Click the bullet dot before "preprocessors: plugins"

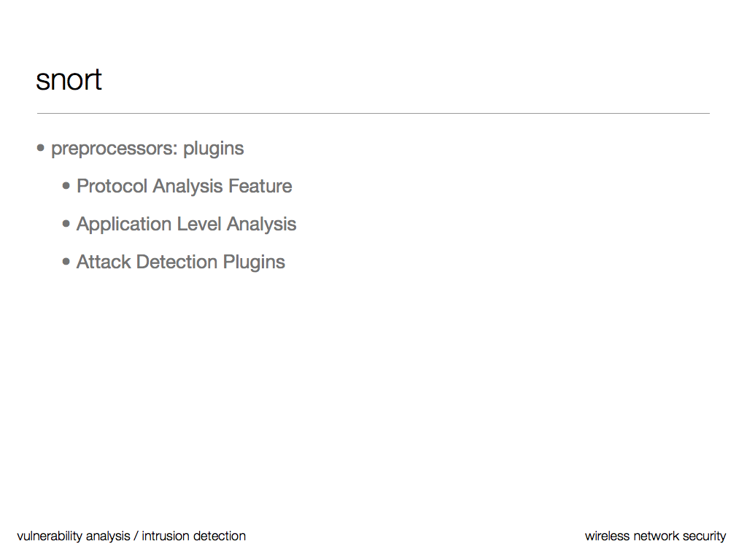[x=41, y=148]
